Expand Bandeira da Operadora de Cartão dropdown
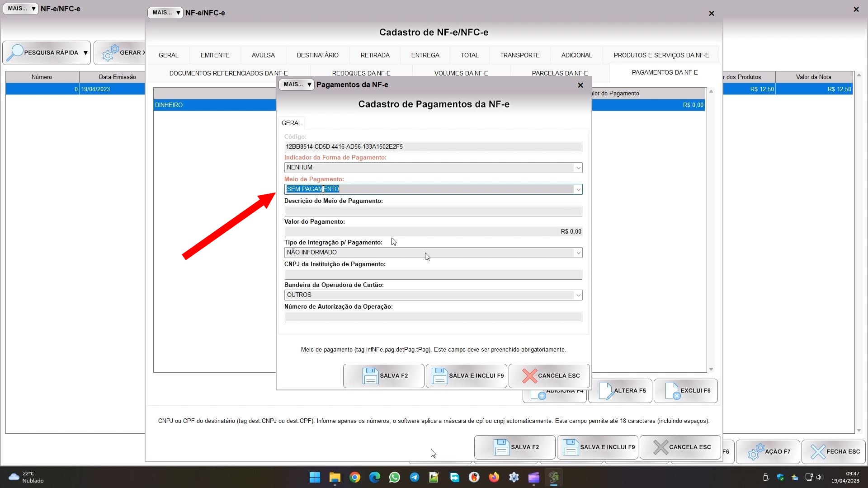This screenshot has height=488, width=868. click(578, 296)
